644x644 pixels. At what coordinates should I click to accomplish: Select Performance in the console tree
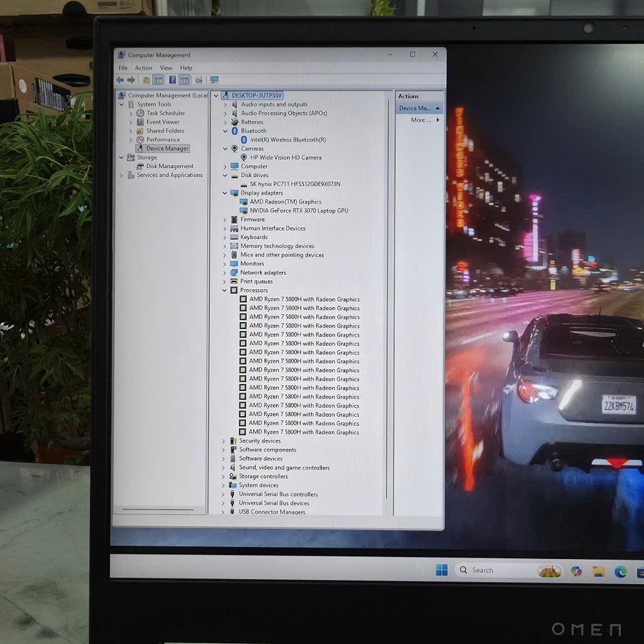163,140
